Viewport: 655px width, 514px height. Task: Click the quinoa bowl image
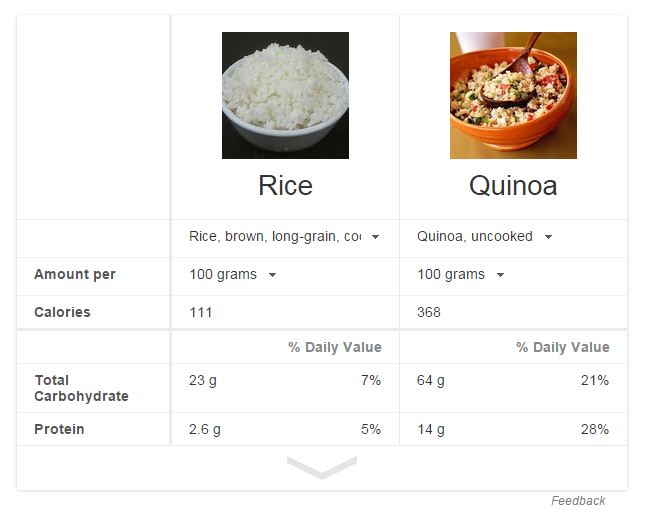[513, 95]
